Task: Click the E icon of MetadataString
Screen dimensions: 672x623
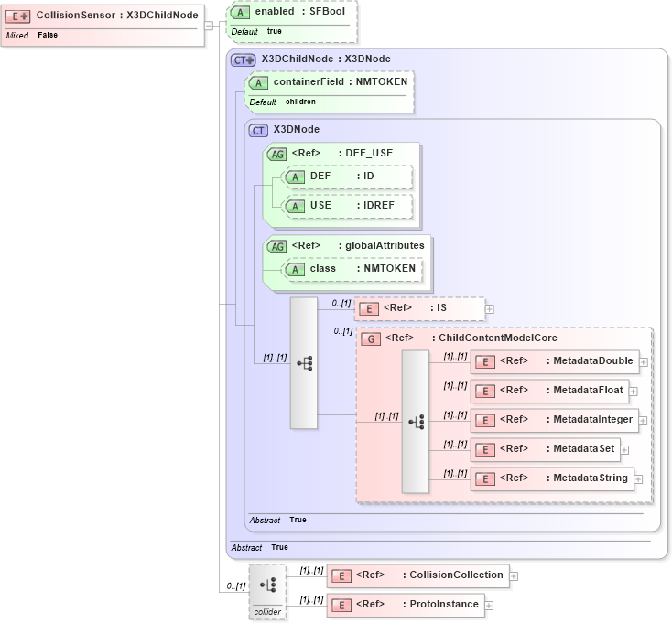Action: click(485, 478)
